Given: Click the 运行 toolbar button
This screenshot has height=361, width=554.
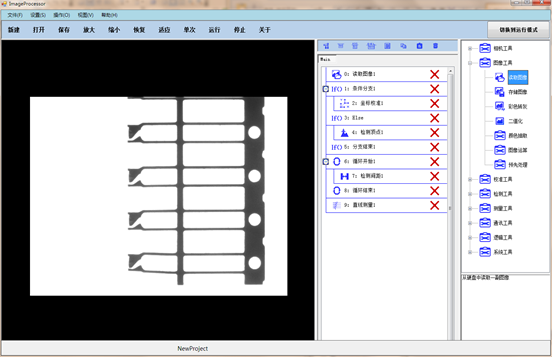Looking at the screenshot, I should pos(214,30).
